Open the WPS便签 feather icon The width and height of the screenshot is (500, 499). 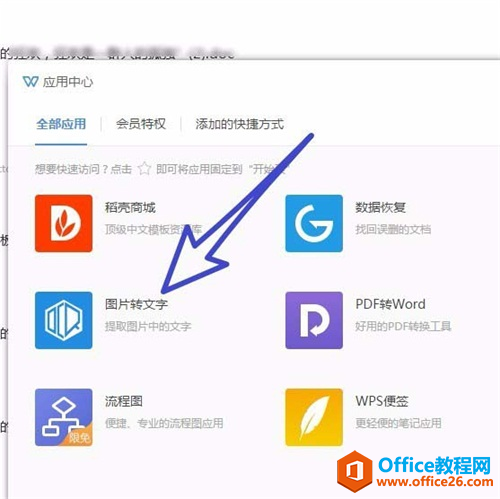point(314,417)
